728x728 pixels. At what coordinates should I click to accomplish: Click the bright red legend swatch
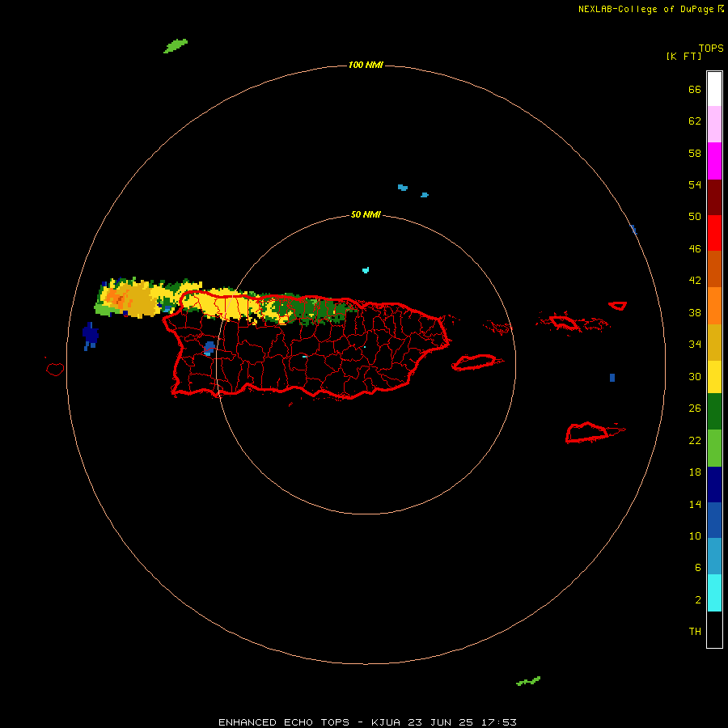pos(714,233)
